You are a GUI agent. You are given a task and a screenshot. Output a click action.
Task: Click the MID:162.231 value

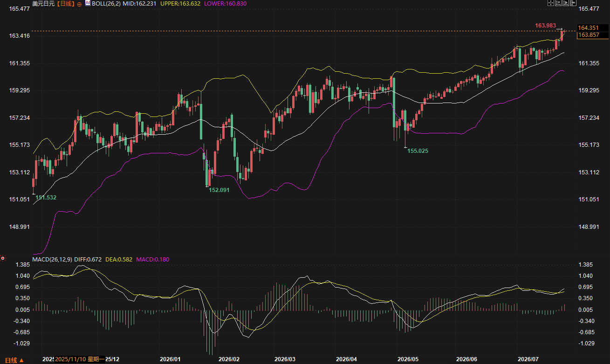coord(139,4)
